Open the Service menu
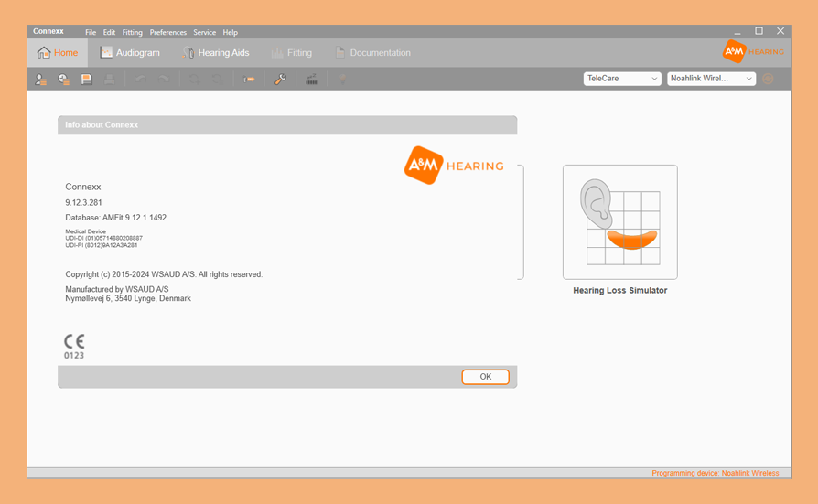The image size is (818, 504). coord(205,32)
